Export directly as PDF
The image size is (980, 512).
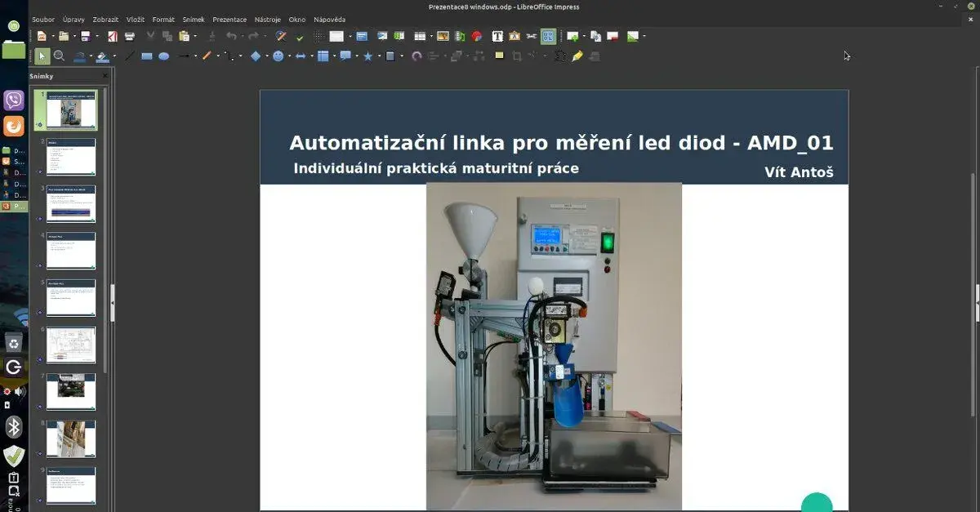113,36
